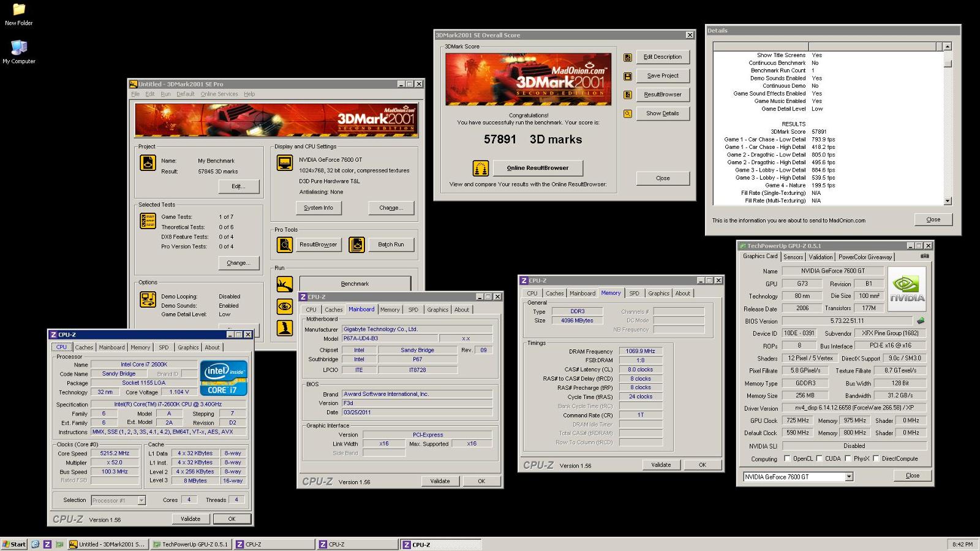The image size is (980, 551).
Task: Click DRAM Frequency 1069.9 MHz field
Action: [640, 352]
